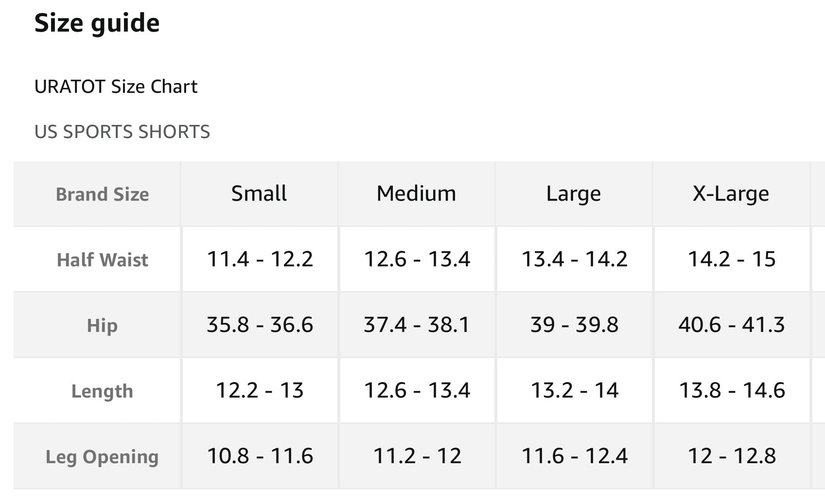Click the Hip row label
Viewport: 825px width, 504px height.
point(102,326)
